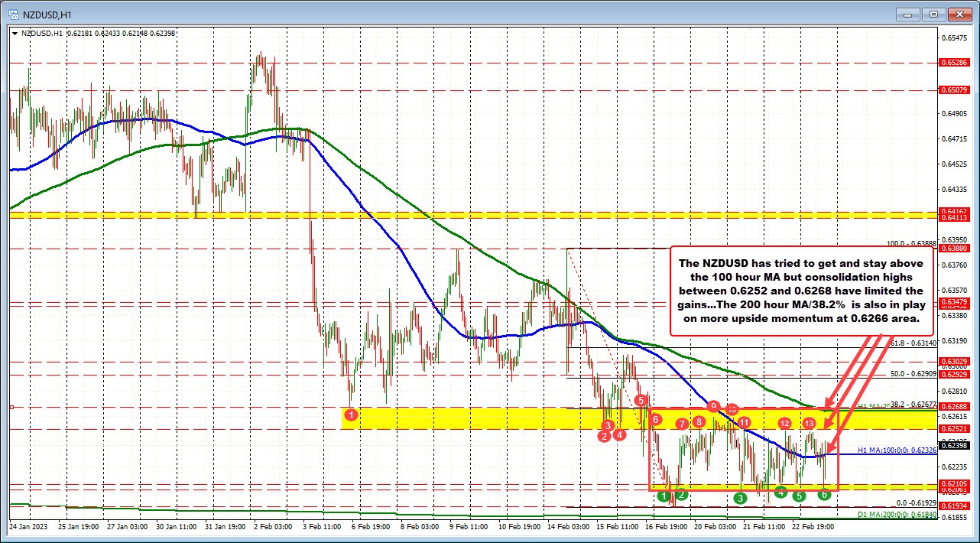This screenshot has height=543, width=980.
Task: Select the 0.62688 red price label
Action: click(954, 407)
